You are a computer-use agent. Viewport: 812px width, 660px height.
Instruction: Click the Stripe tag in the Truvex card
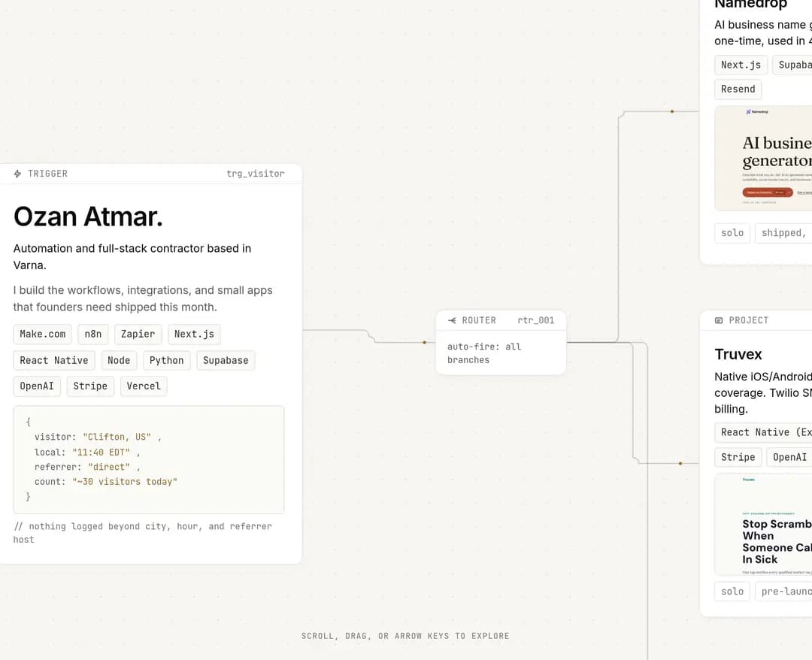tap(738, 457)
